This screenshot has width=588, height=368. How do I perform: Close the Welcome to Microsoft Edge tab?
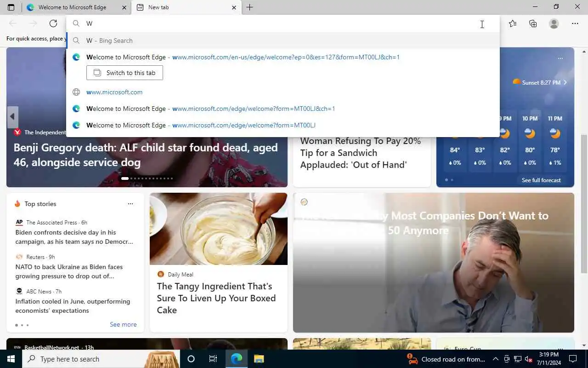[124, 7]
